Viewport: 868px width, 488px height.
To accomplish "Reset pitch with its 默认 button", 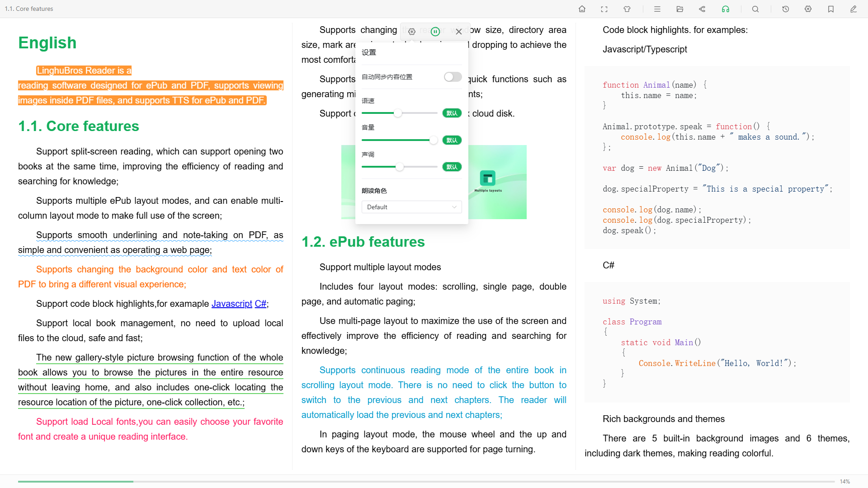I will coord(452,167).
